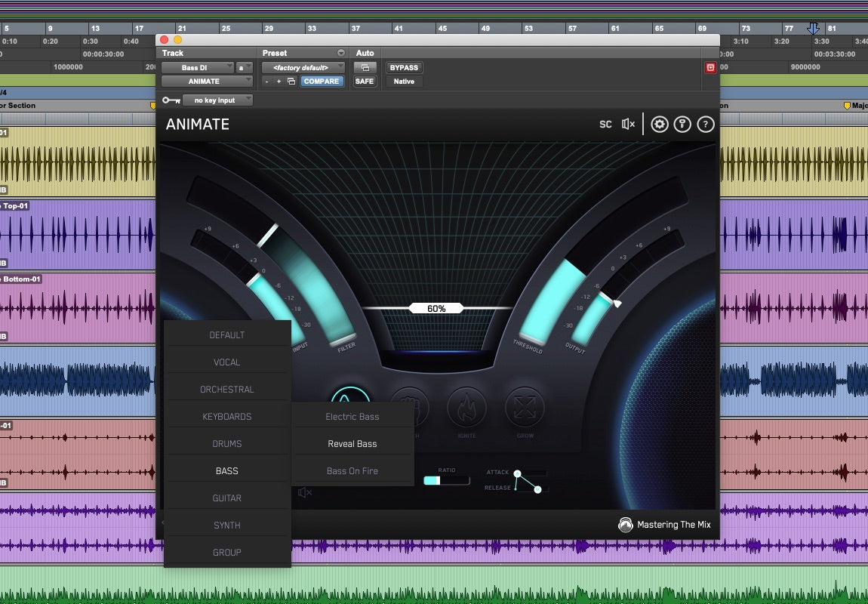Viewport: 868px width, 604px height.
Task: Select SYNTH preset category
Action: pyautogui.click(x=227, y=525)
